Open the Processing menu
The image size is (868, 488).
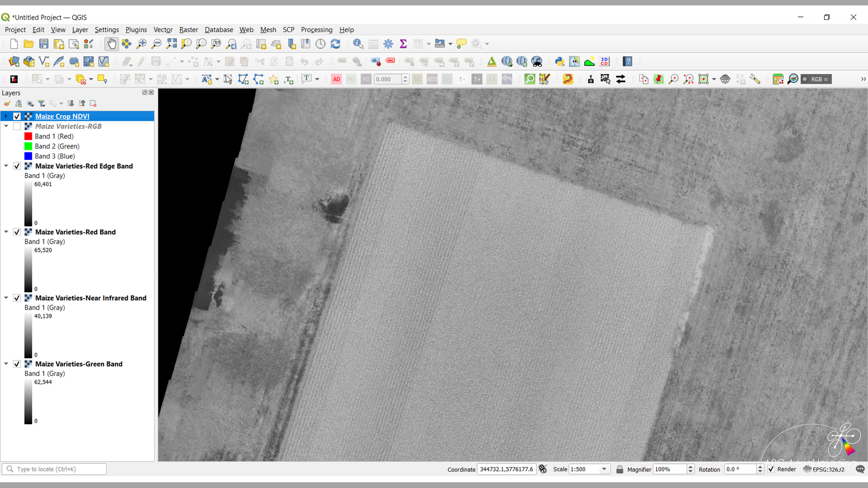(x=316, y=30)
